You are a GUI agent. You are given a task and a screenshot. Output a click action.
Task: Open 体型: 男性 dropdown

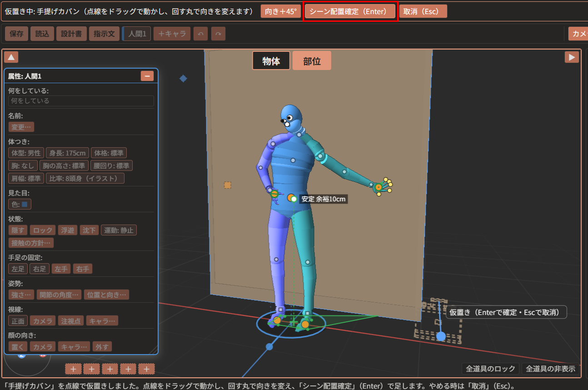pyautogui.click(x=26, y=153)
